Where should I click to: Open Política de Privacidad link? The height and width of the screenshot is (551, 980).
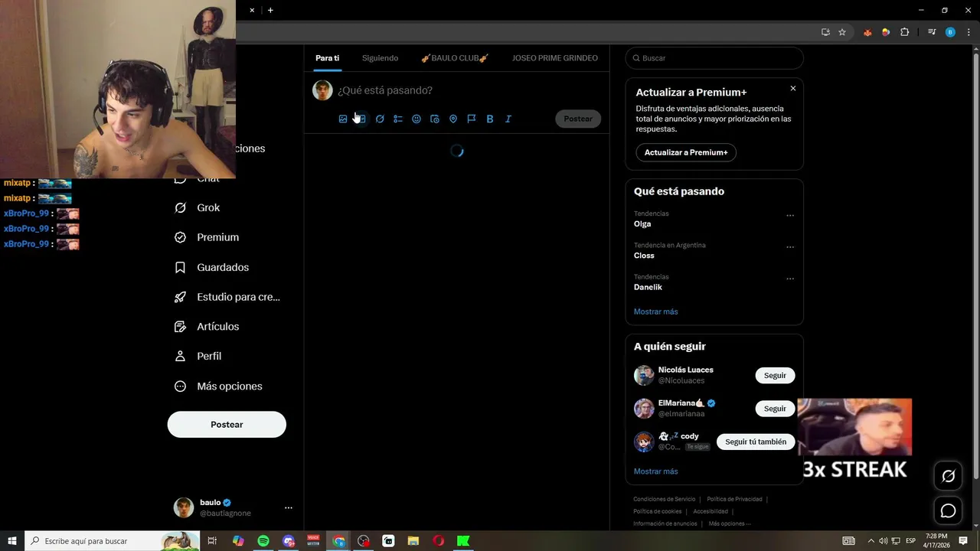(734, 499)
